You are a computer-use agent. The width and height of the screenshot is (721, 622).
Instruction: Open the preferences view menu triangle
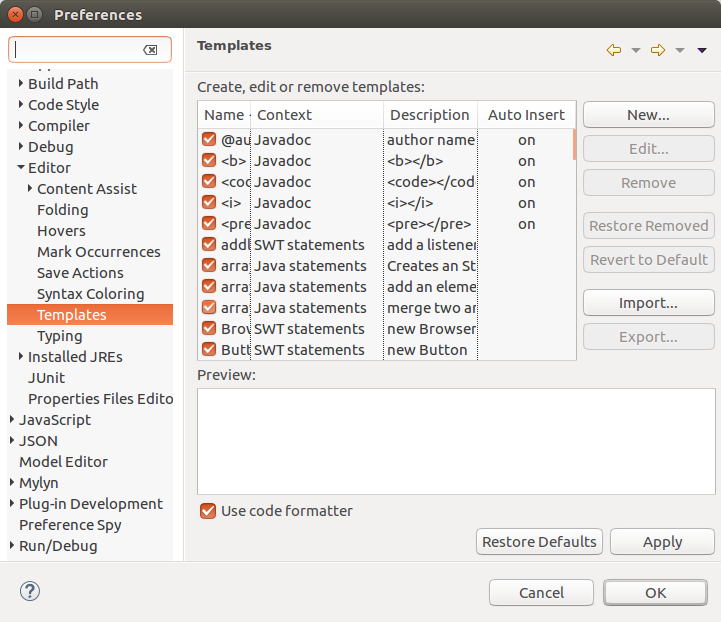click(x=702, y=50)
